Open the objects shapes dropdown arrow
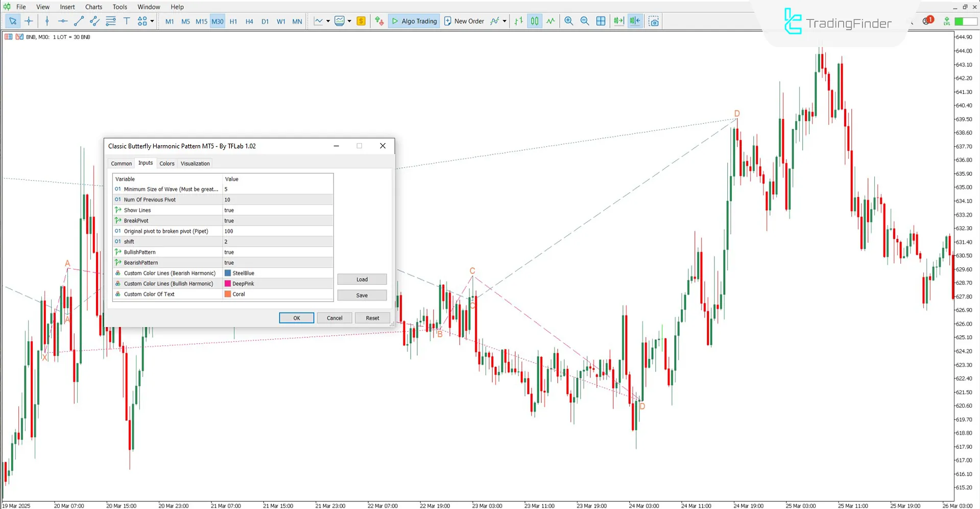The width and height of the screenshot is (980, 509). (152, 21)
